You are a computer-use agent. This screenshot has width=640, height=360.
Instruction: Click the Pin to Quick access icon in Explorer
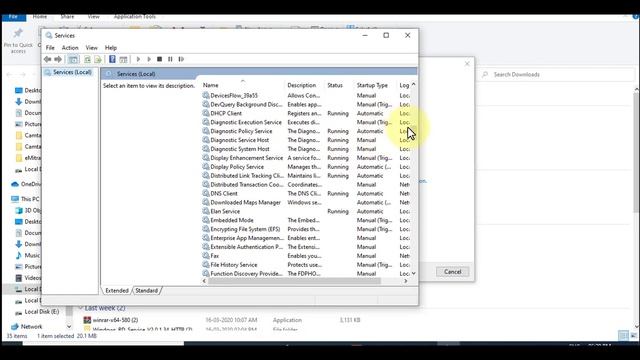[18, 33]
